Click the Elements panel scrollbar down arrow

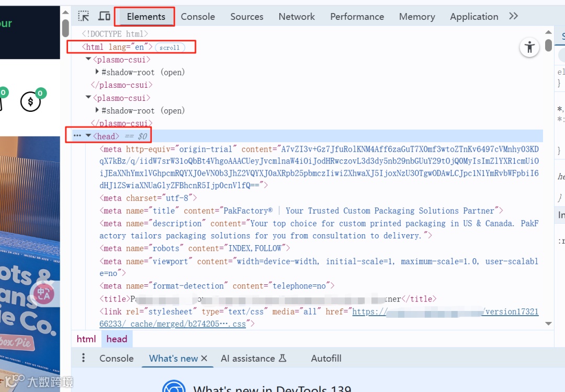pos(548,324)
